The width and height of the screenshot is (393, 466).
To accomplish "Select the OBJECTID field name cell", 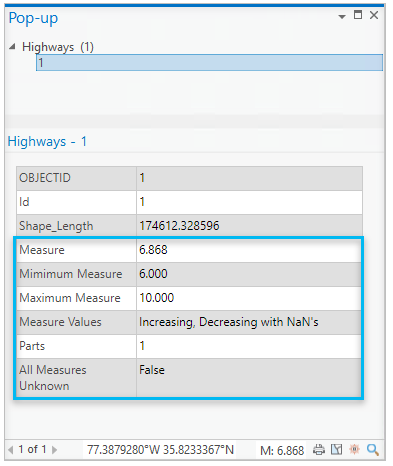I will pyautogui.click(x=76, y=178).
